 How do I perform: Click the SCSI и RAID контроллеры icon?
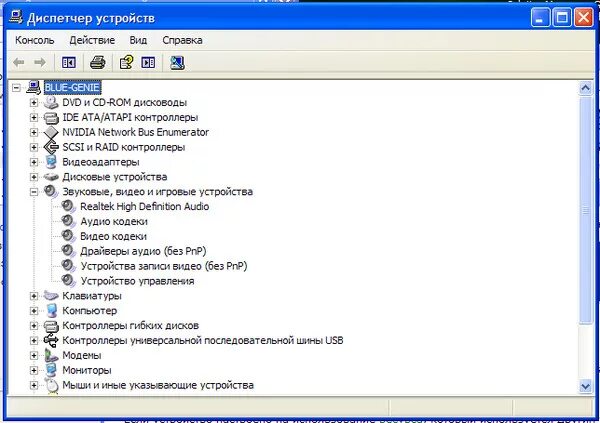(51, 147)
